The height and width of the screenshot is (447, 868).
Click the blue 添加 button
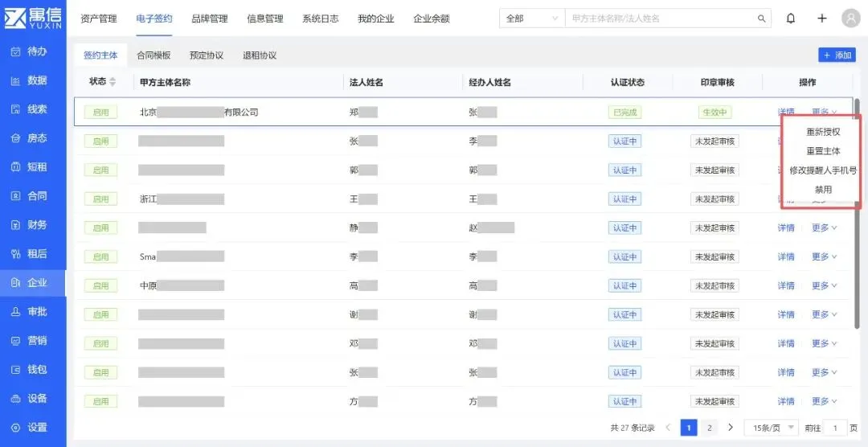pyautogui.click(x=837, y=55)
